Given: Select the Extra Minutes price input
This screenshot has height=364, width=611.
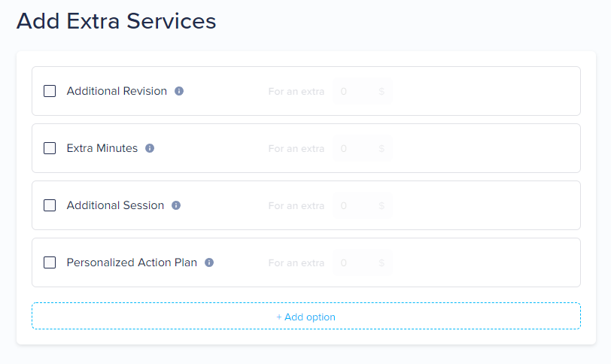Looking at the screenshot, I should pos(363,148).
